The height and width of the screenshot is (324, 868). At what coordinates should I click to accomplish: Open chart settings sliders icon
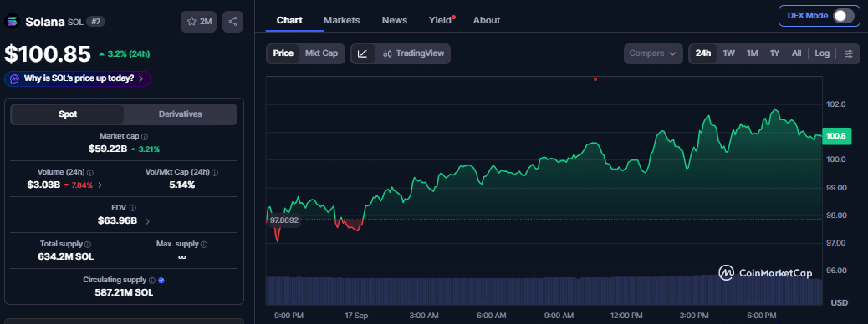point(849,53)
